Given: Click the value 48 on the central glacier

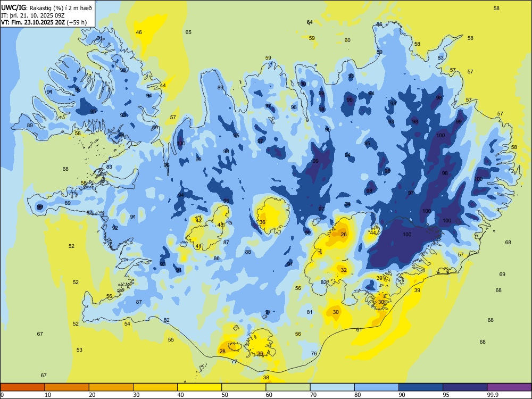Looking at the screenshot, I should pyautogui.click(x=221, y=225).
